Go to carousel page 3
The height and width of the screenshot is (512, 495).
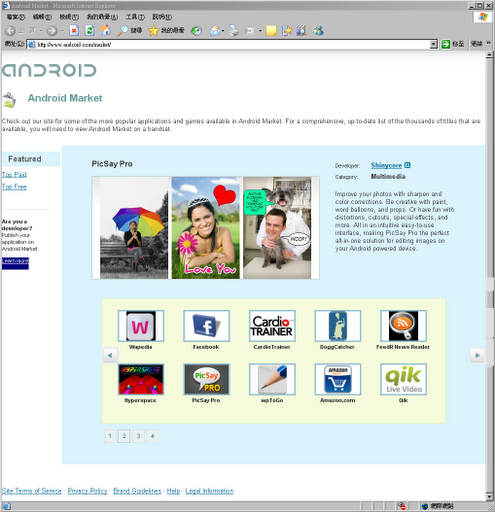pyautogui.click(x=138, y=436)
